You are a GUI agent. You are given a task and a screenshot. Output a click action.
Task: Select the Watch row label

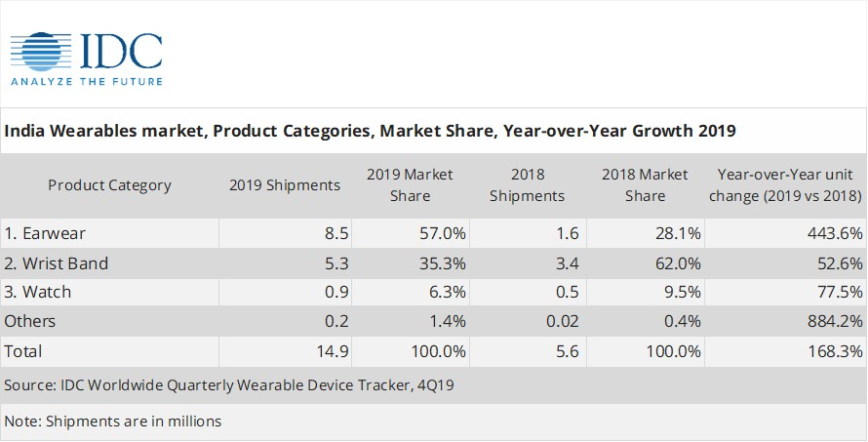pos(38,292)
